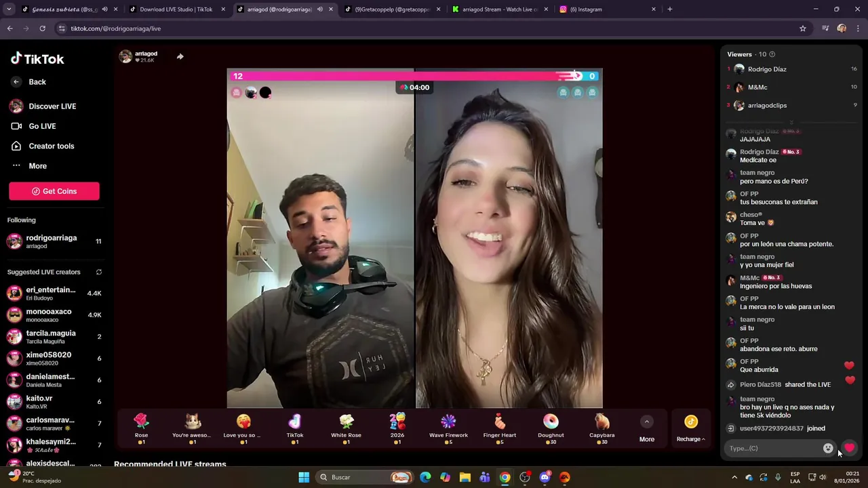Screen dimensions: 868x488
Task: Click the heart like button
Action: 849,448
